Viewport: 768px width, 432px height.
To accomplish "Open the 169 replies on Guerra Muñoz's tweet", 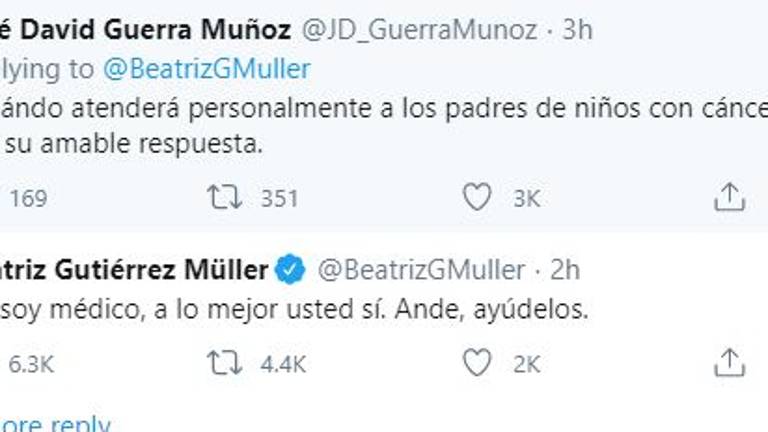I will click(28, 199).
